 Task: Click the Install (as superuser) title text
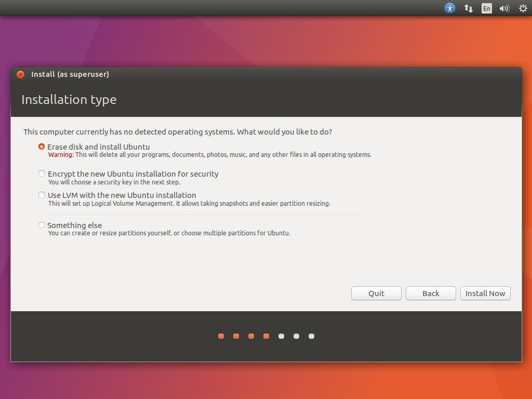(70, 74)
